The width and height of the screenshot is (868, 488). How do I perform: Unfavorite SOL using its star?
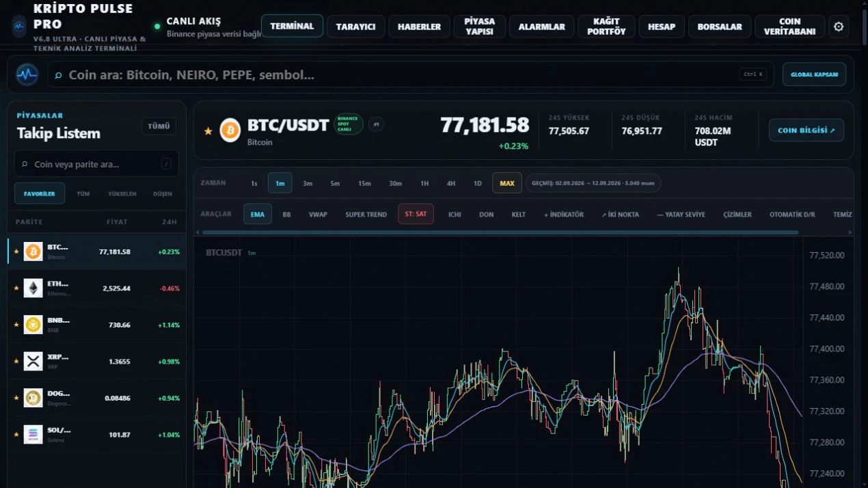click(x=16, y=435)
